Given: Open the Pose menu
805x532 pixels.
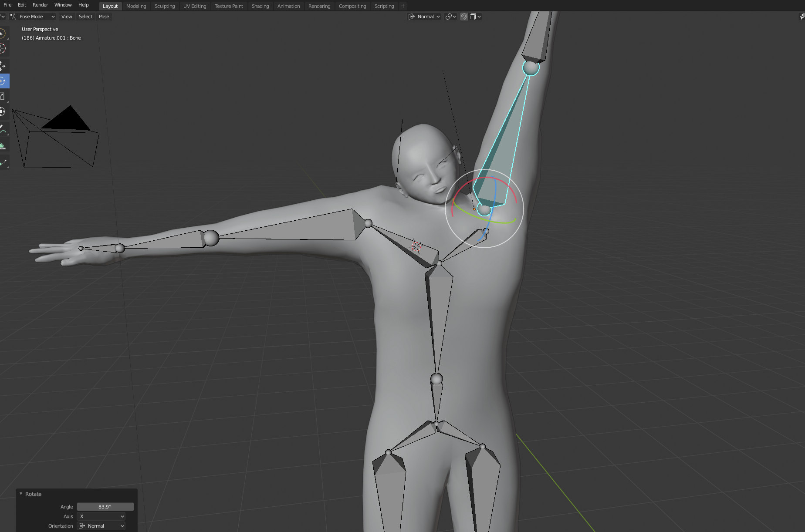Looking at the screenshot, I should [x=104, y=17].
